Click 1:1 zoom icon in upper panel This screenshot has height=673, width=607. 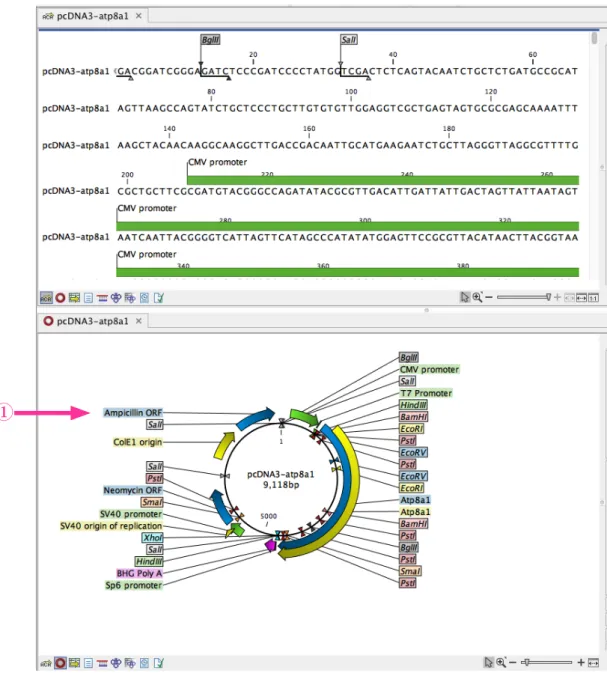click(593, 297)
